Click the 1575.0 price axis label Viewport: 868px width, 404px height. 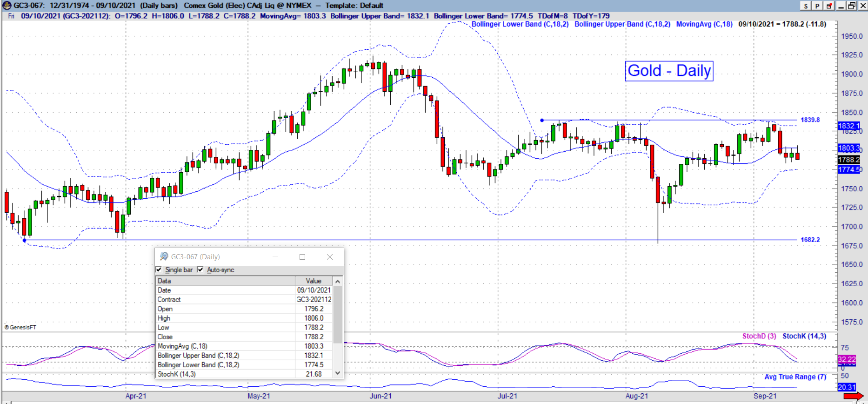click(x=852, y=322)
